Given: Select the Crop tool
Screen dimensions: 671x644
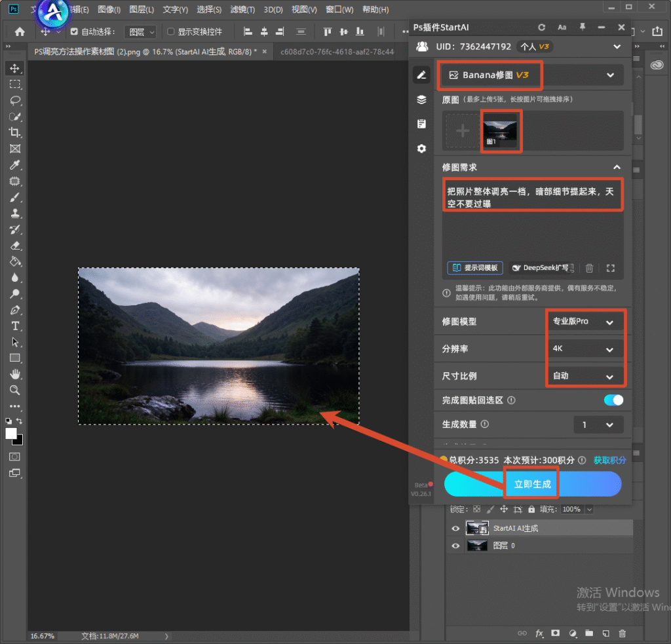Looking at the screenshot, I should tap(15, 132).
